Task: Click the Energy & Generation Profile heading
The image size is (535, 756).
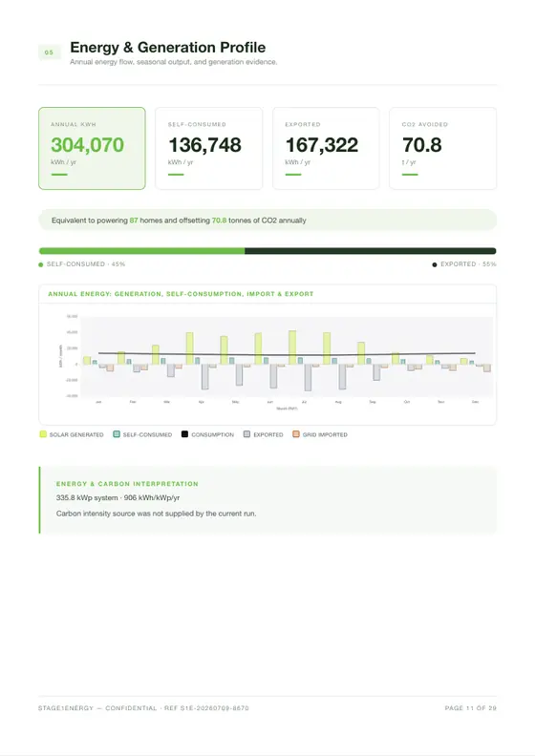Action: [168, 48]
